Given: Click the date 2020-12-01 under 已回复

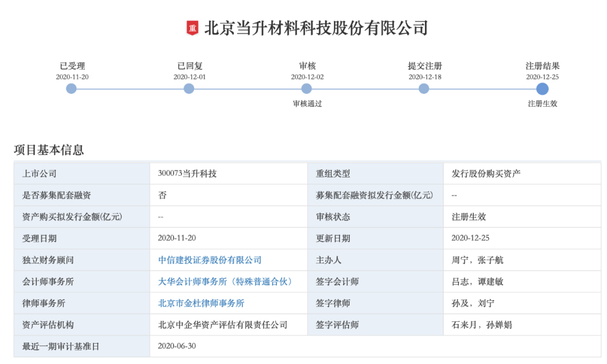Looking at the screenshot, I should [190, 77].
